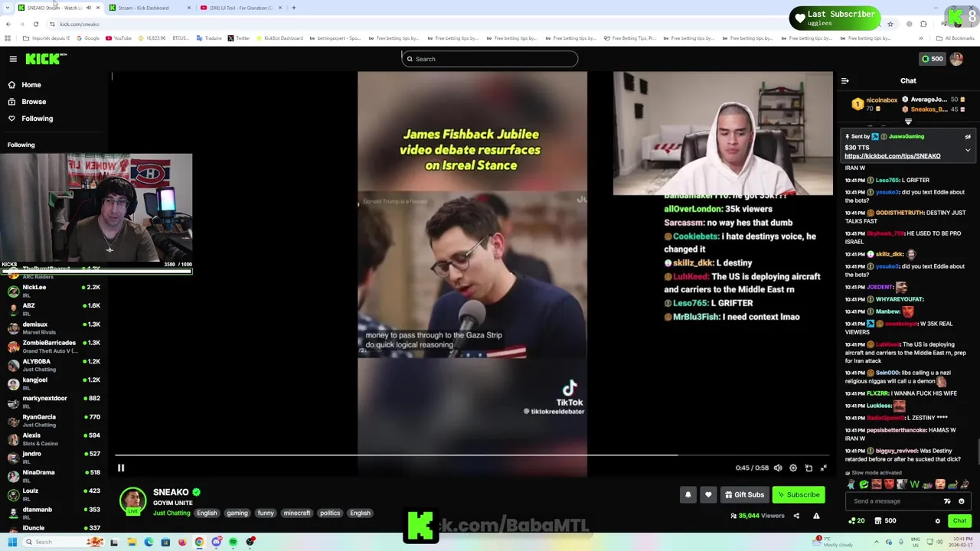Screen dimensions: 980x551
Task: Open the Kick sidebar hamburger menu
Action: pos(13,59)
